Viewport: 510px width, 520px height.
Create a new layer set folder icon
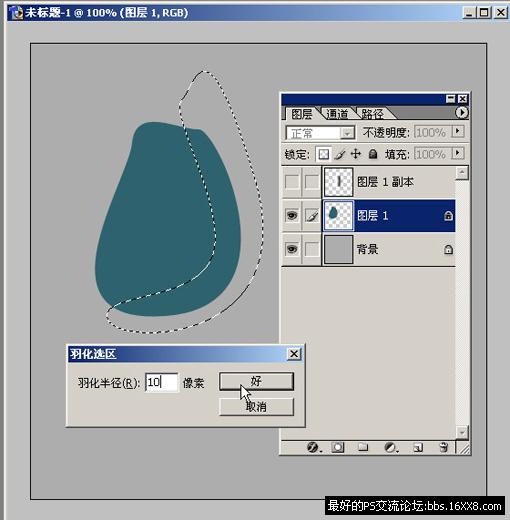[363, 447]
